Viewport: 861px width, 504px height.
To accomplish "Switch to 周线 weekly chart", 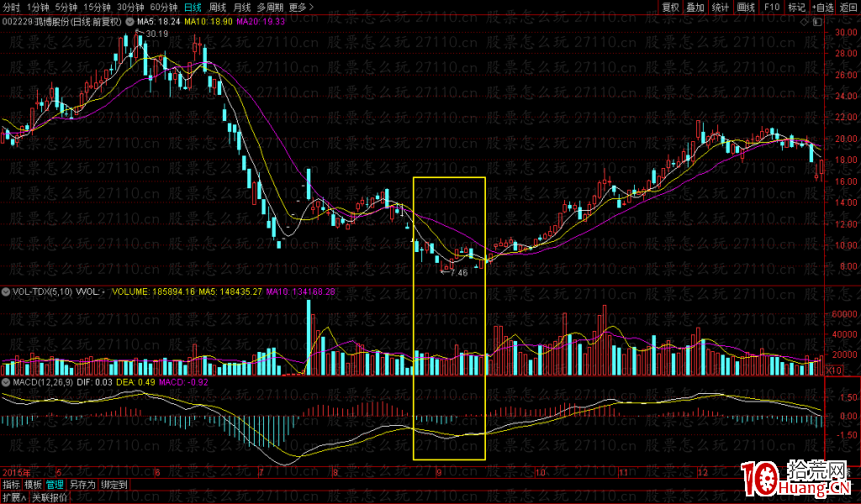I will pos(218,7).
